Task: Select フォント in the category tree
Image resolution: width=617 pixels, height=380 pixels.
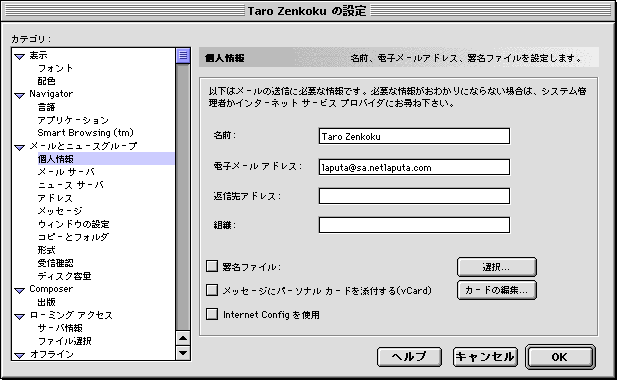Action: click(55, 68)
